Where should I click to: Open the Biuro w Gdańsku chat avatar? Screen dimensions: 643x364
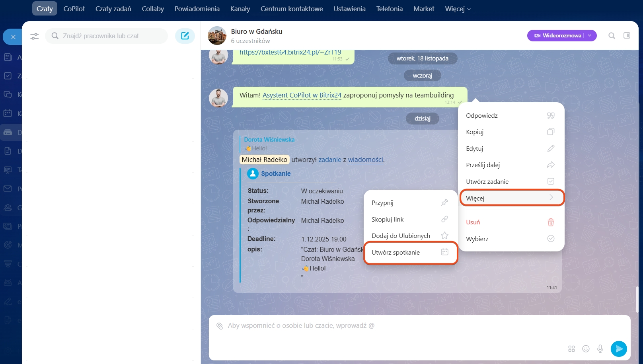click(217, 36)
